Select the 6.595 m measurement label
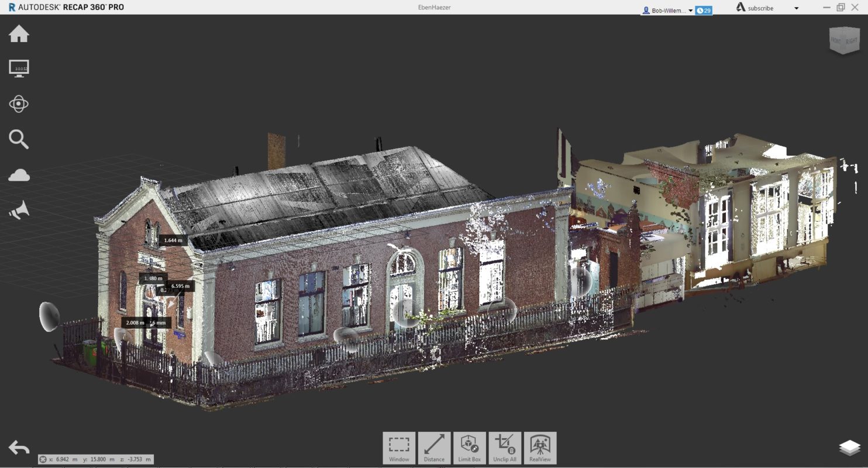This screenshot has height=468, width=868. [x=180, y=286]
